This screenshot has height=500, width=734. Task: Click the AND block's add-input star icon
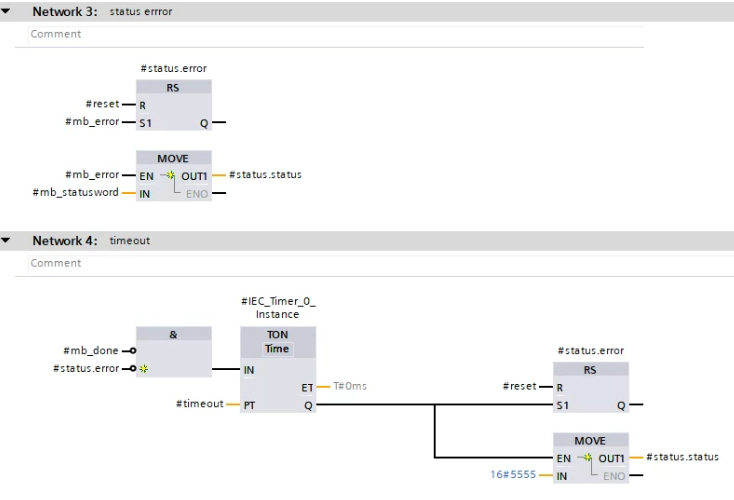143,369
